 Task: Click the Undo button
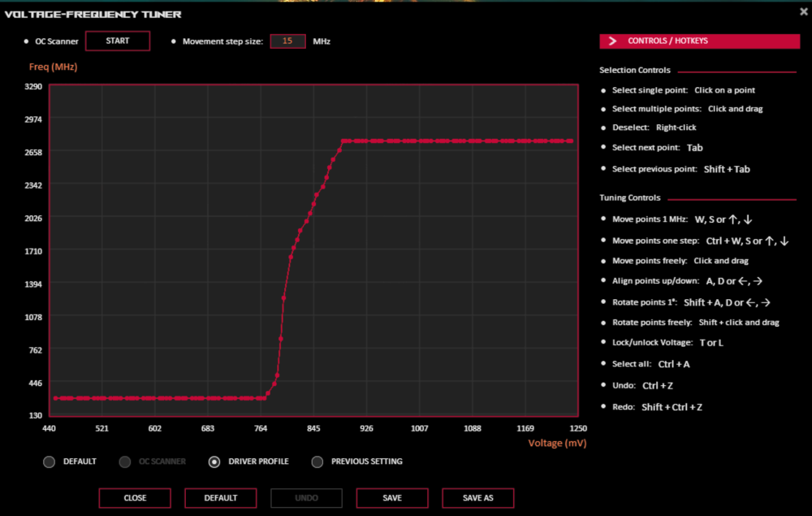pyautogui.click(x=306, y=498)
